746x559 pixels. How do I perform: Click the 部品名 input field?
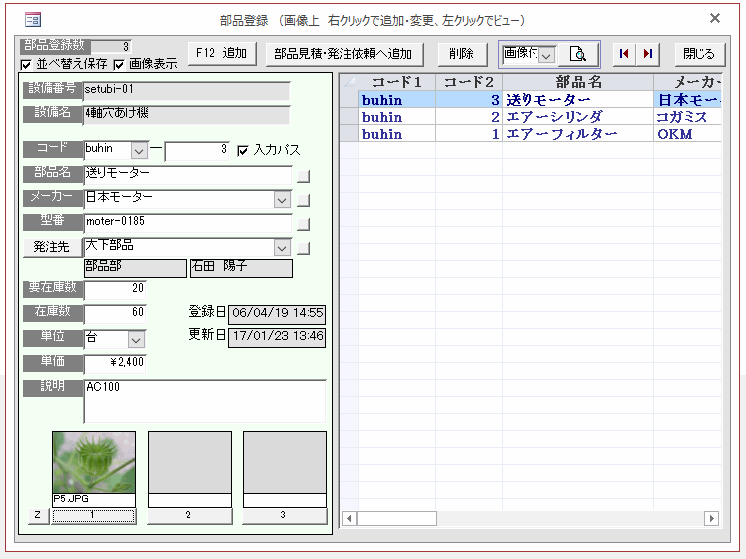point(187,175)
